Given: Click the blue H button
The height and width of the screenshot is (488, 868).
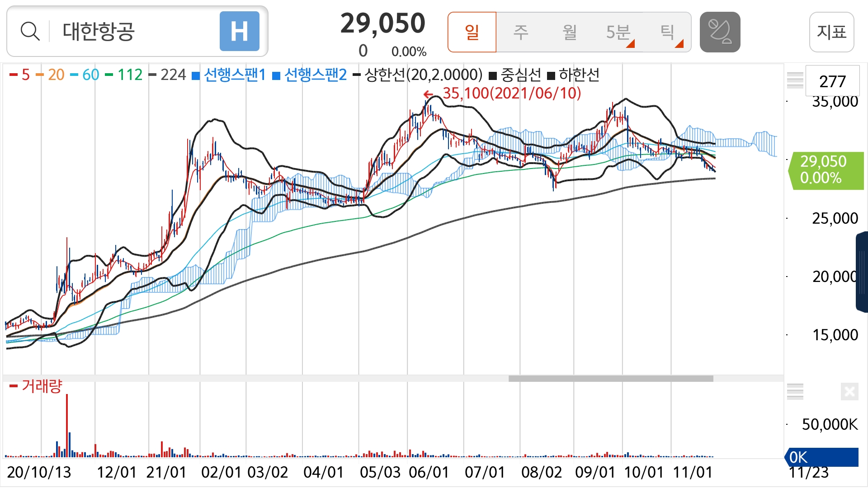Looking at the screenshot, I should pyautogui.click(x=239, y=32).
